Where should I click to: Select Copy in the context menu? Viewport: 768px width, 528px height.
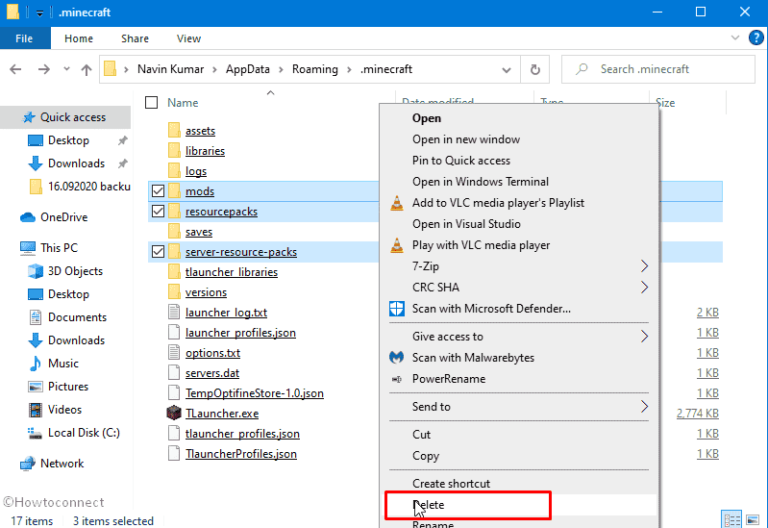point(426,456)
